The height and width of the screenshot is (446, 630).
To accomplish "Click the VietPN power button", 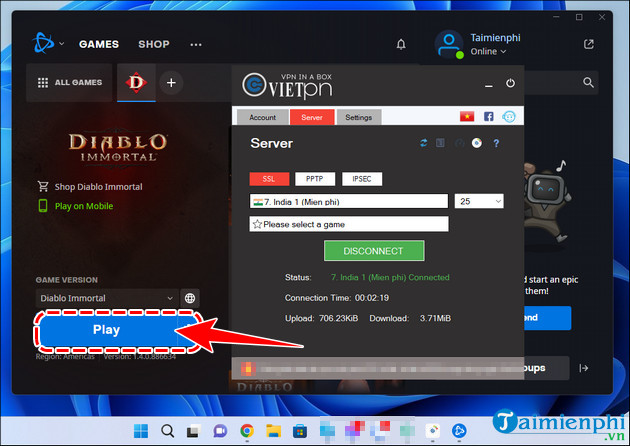I will click(510, 83).
